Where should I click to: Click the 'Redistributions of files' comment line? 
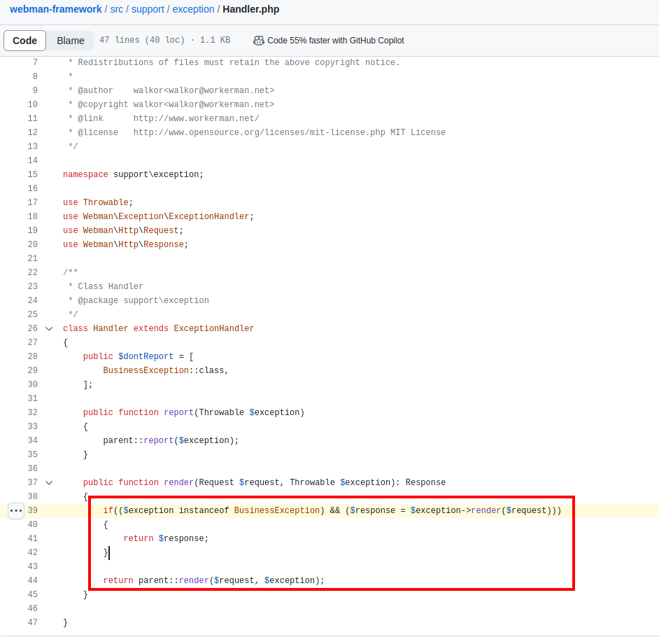pyautogui.click(x=234, y=62)
